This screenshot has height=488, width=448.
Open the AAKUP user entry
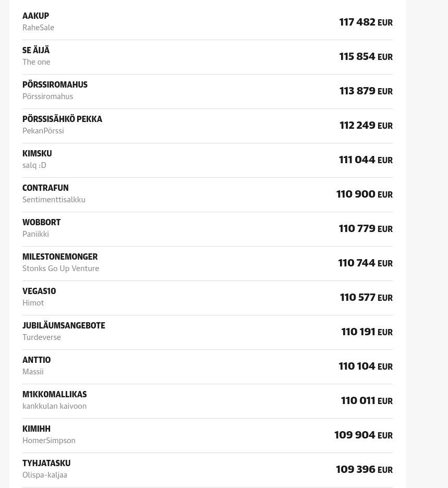(x=35, y=16)
